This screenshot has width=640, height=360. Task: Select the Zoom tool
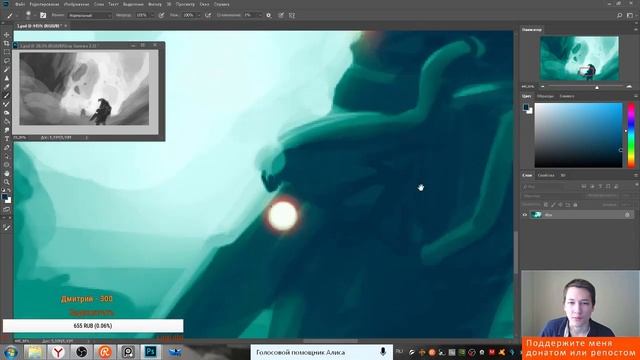(x=7, y=182)
